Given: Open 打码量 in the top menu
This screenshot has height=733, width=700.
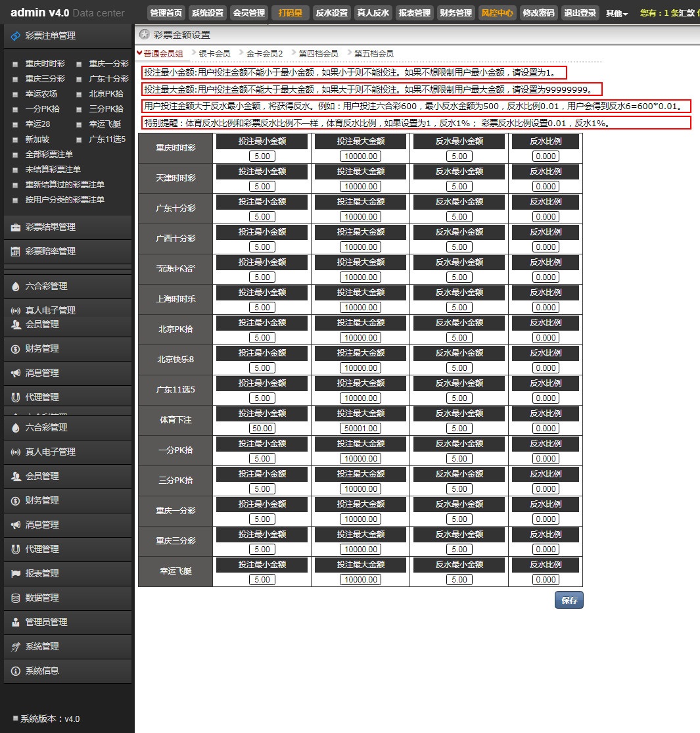Looking at the screenshot, I should 290,12.
